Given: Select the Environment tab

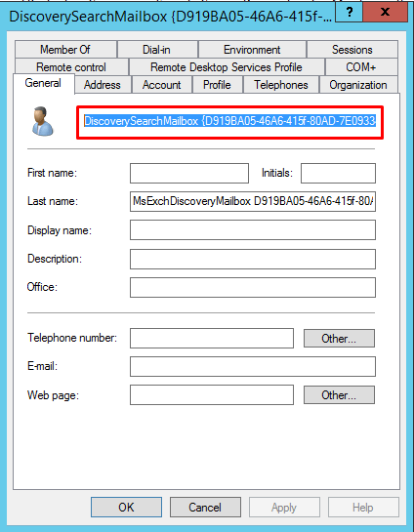Looking at the screenshot, I should click(252, 50).
